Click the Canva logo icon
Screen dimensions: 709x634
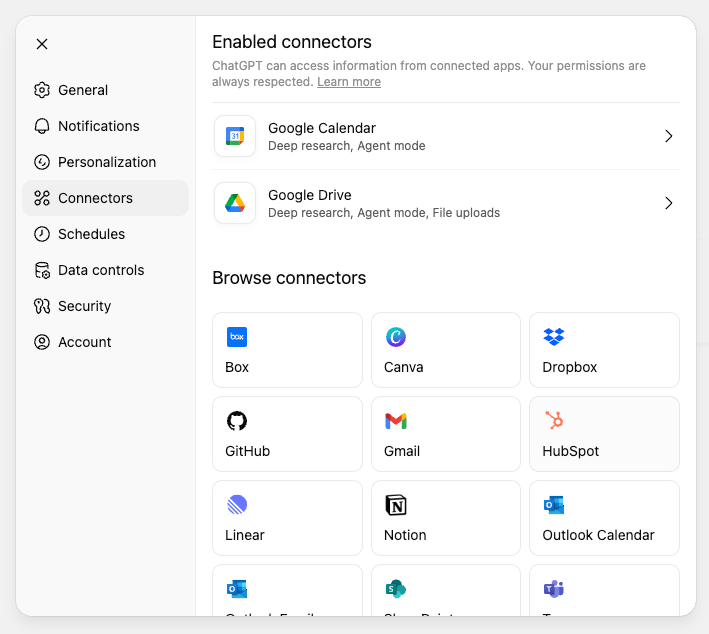pyautogui.click(x=396, y=337)
